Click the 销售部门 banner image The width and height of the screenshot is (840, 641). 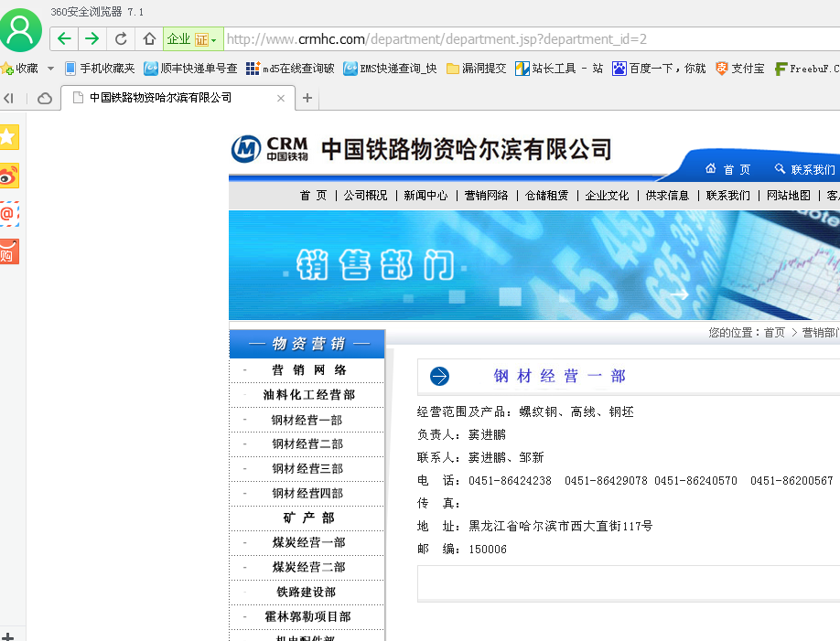(534, 265)
